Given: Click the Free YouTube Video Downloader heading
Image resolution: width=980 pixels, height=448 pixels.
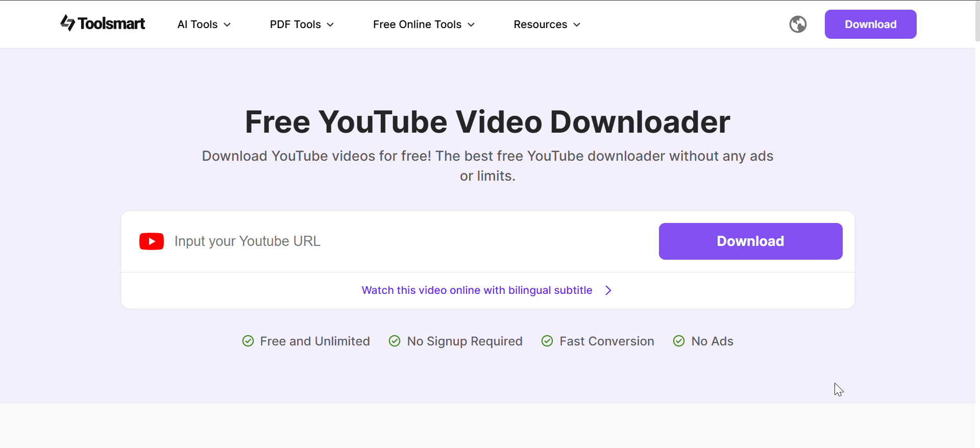Looking at the screenshot, I should (x=488, y=122).
